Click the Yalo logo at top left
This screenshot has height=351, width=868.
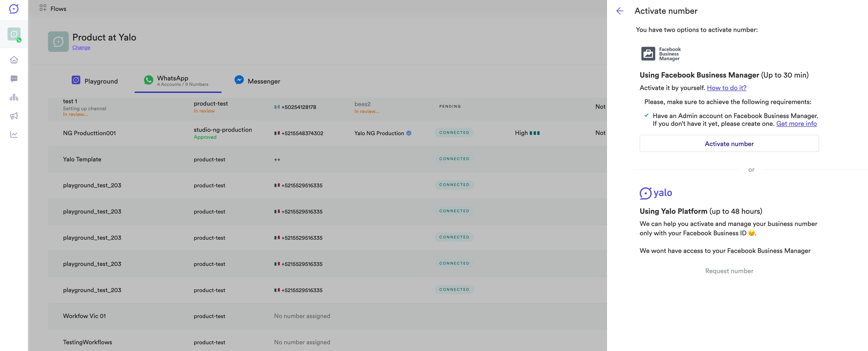tap(14, 8)
